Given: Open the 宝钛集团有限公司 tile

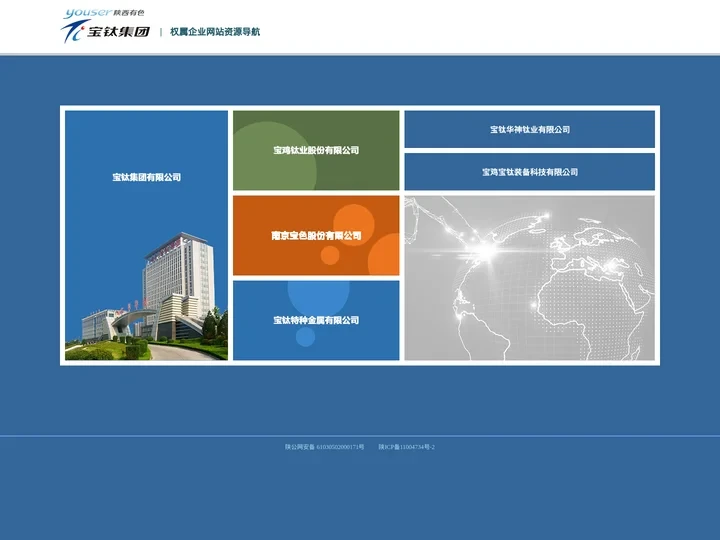Looking at the screenshot, I should coord(146,235).
